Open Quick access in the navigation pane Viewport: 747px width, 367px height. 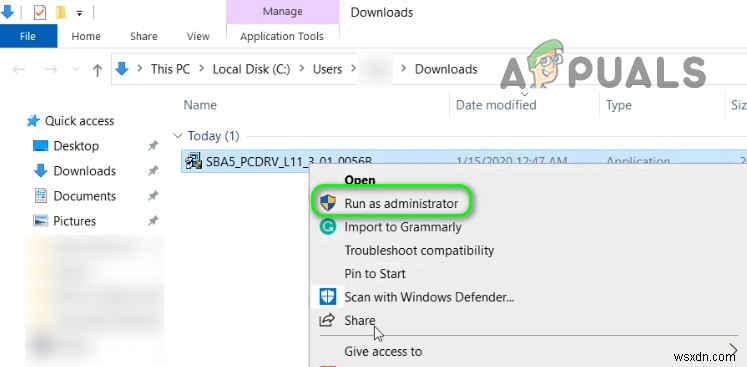point(80,121)
